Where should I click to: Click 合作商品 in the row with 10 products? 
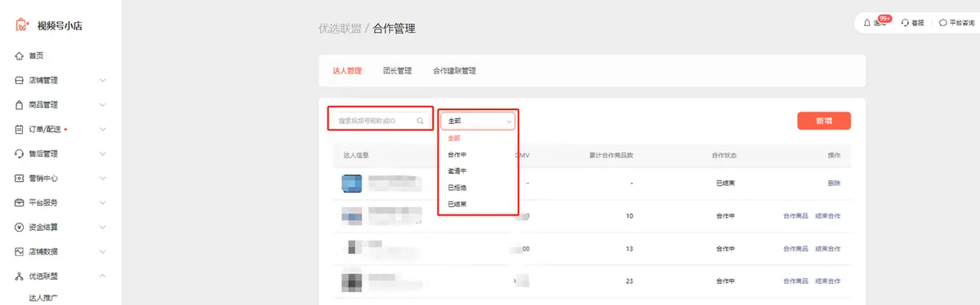click(795, 216)
